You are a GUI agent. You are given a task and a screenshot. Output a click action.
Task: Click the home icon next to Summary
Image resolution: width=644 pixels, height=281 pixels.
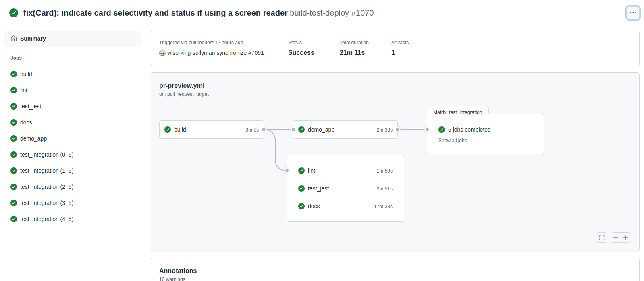(x=14, y=39)
